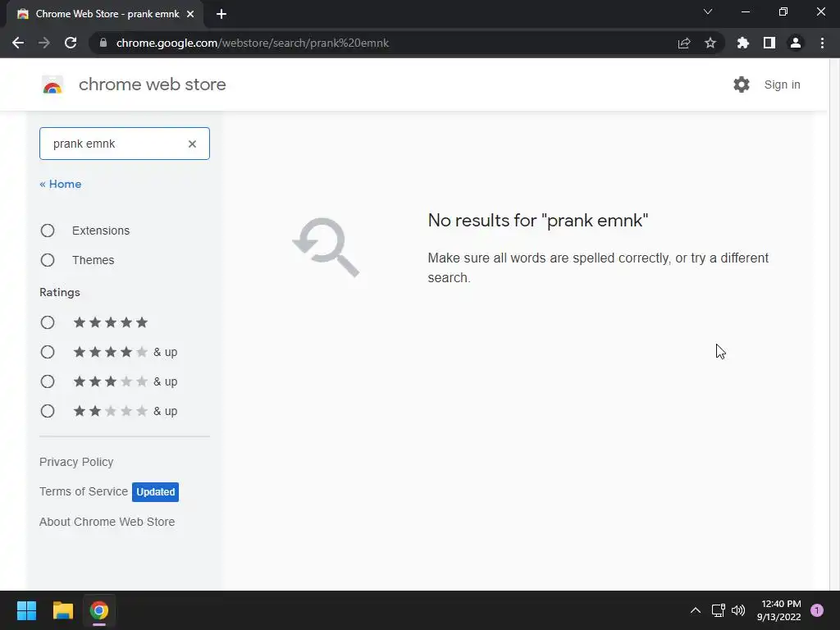Open the Privacy Policy link

click(x=76, y=462)
